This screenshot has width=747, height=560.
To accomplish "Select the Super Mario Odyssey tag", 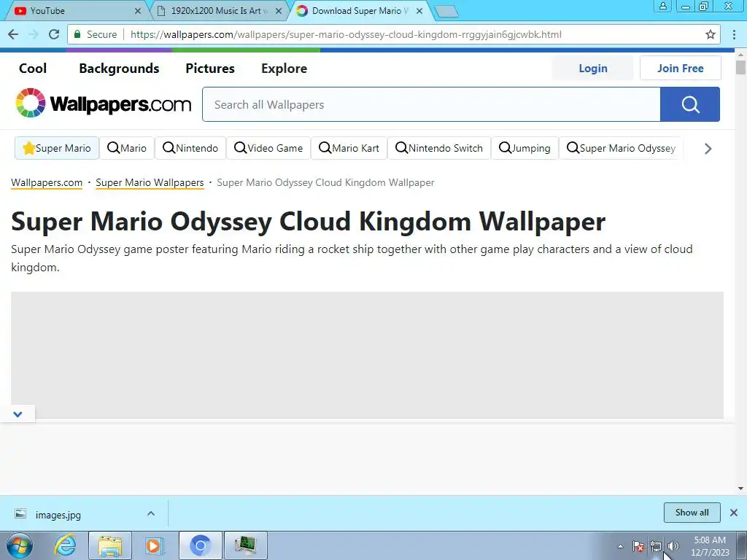I will click(x=621, y=148).
